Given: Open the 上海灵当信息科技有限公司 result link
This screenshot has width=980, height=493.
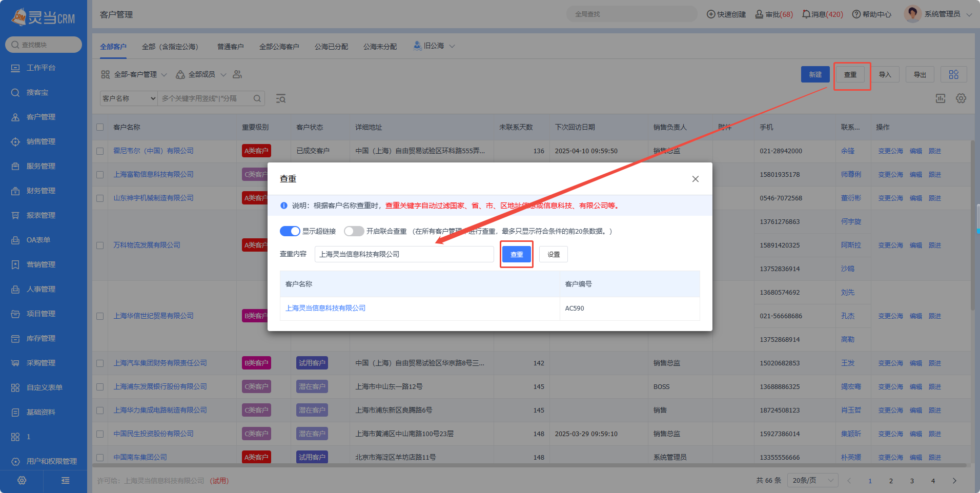Looking at the screenshot, I should (x=325, y=308).
